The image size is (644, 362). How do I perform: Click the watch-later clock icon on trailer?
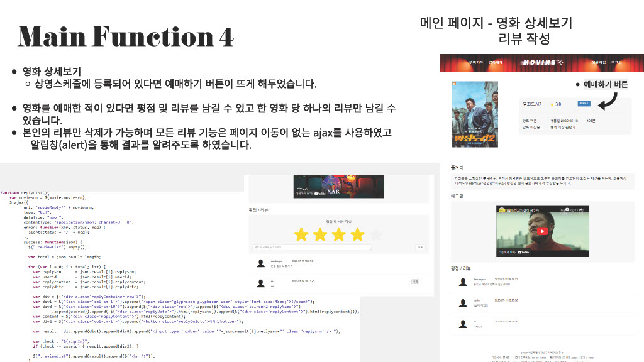coord(567,210)
